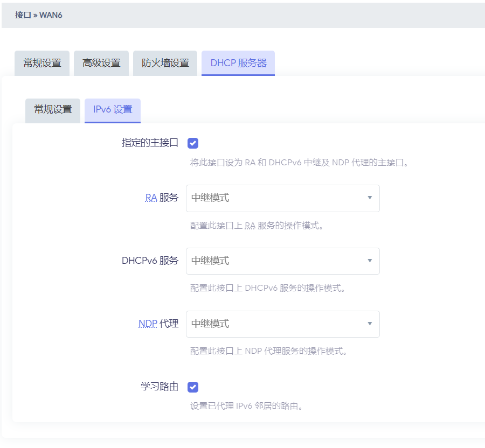485x448 pixels.
Task: Expand the DHCPv6 服务 mode dropdown
Action: (x=282, y=261)
